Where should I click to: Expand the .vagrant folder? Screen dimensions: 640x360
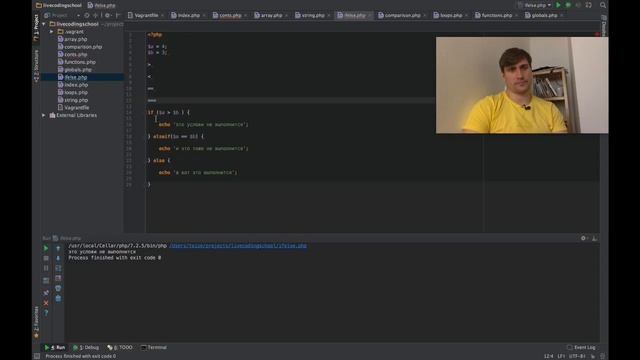(51, 32)
